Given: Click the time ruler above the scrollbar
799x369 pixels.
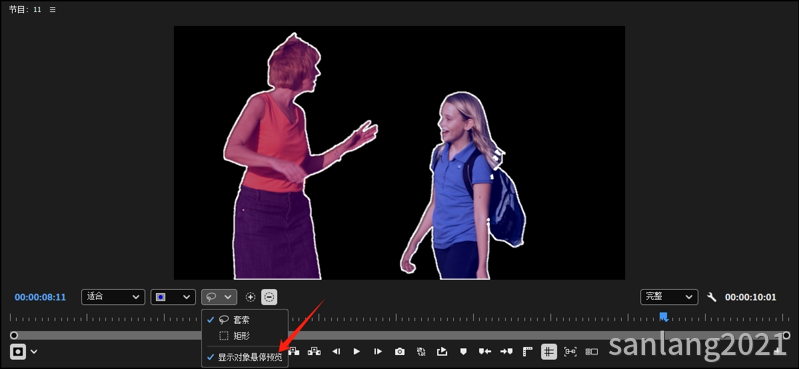Looking at the screenshot, I should click(x=400, y=318).
